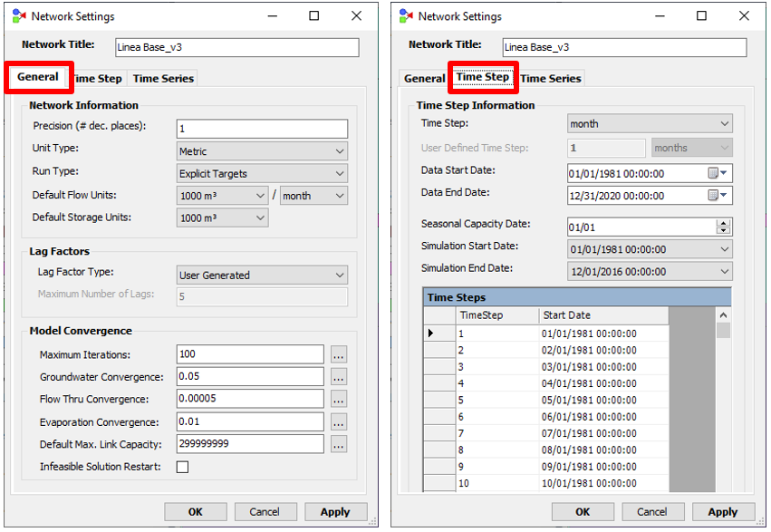Select the General tab in the right window
Image resolution: width=771 pixels, height=532 pixels.
point(423,78)
